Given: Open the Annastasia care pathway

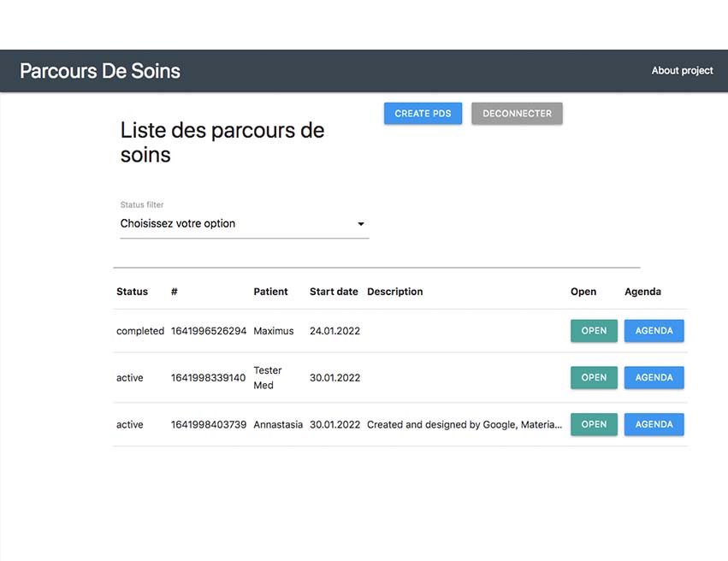Looking at the screenshot, I should 594,425.
